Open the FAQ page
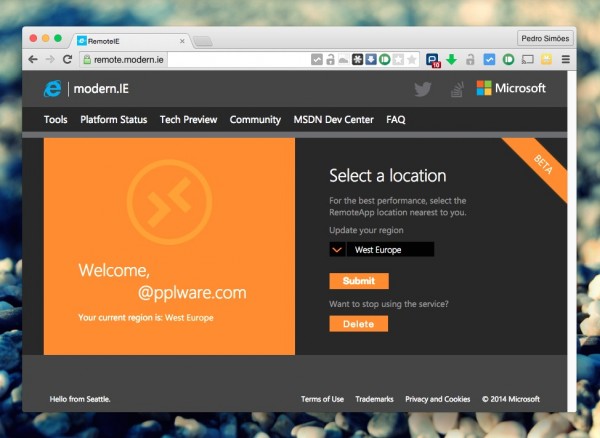This screenshot has height=438, width=600. 396,120
